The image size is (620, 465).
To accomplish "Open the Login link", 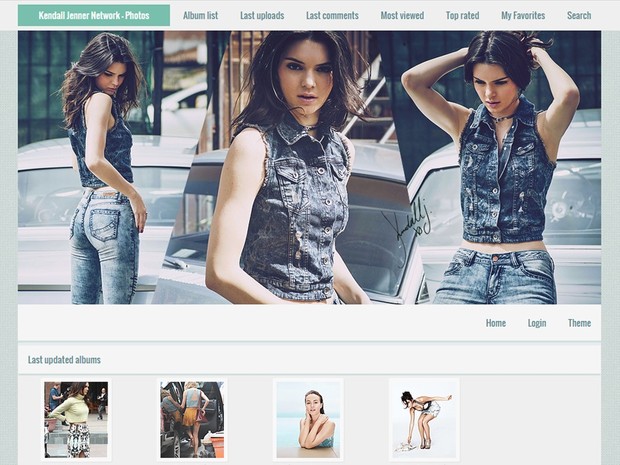I will pos(537,323).
